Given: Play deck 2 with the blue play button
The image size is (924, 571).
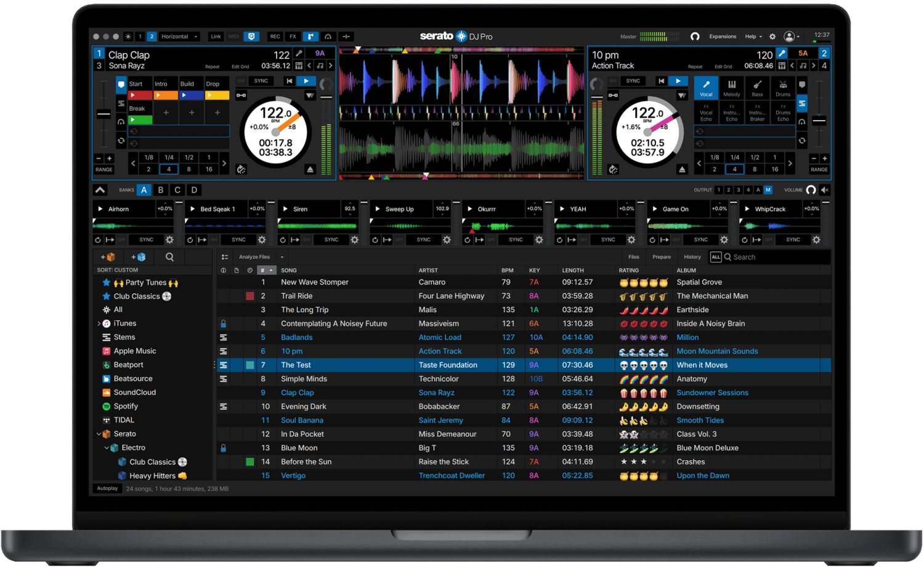Looking at the screenshot, I should (678, 81).
